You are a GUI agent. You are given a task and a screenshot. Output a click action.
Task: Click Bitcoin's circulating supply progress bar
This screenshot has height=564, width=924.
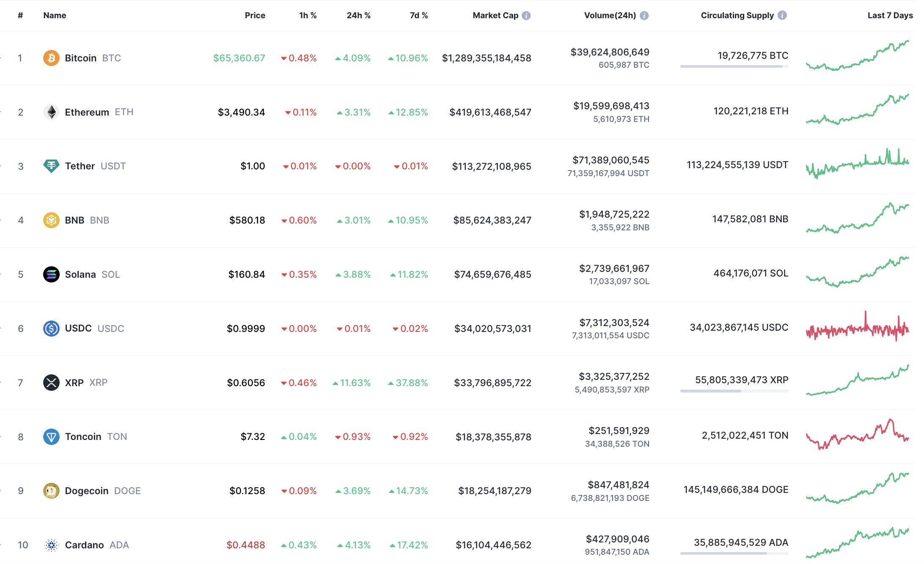click(734, 66)
